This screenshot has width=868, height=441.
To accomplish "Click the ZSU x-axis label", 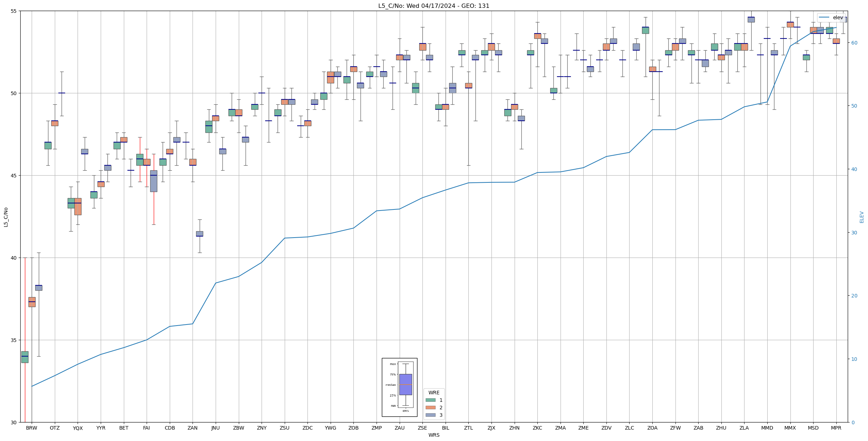I will [x=285, y=428].
